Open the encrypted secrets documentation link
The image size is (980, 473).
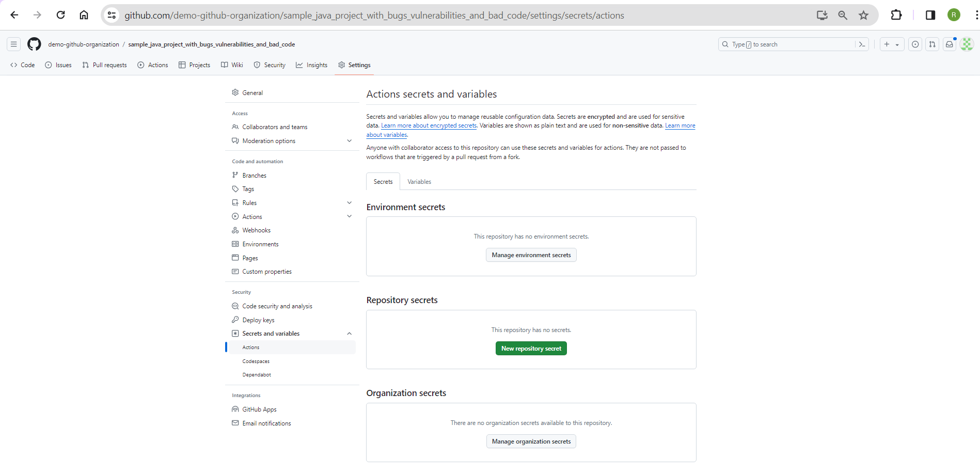(x=429, y=125)
